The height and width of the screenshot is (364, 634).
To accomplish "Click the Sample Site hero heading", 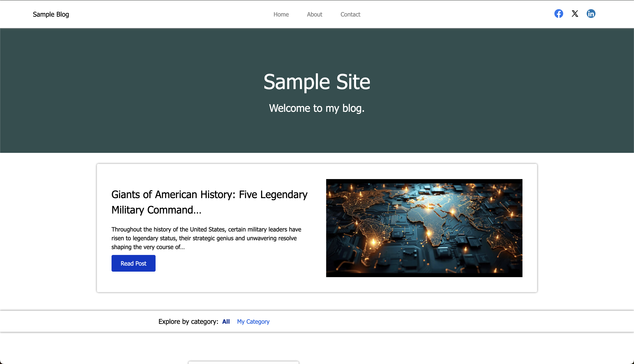I will coord(317,82).
